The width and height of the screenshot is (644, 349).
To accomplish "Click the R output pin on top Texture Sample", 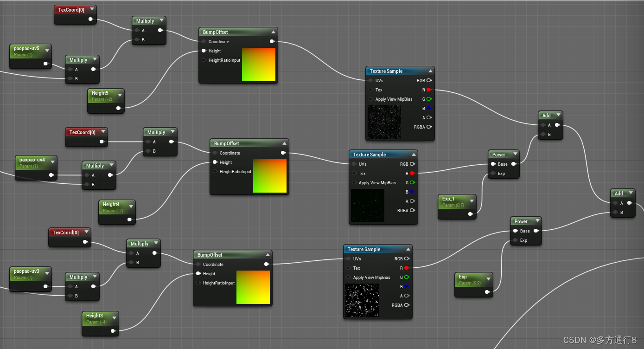I will coord(429,90).
